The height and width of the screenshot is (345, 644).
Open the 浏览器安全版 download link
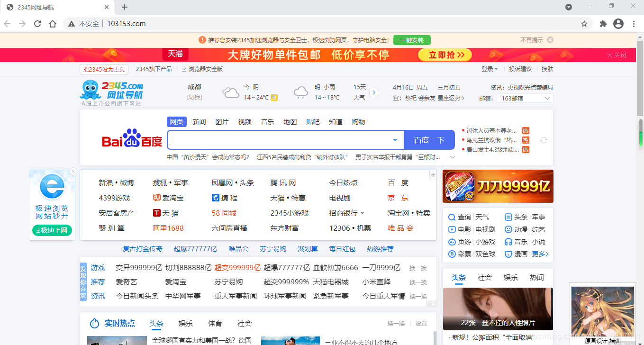pos(202,69)
